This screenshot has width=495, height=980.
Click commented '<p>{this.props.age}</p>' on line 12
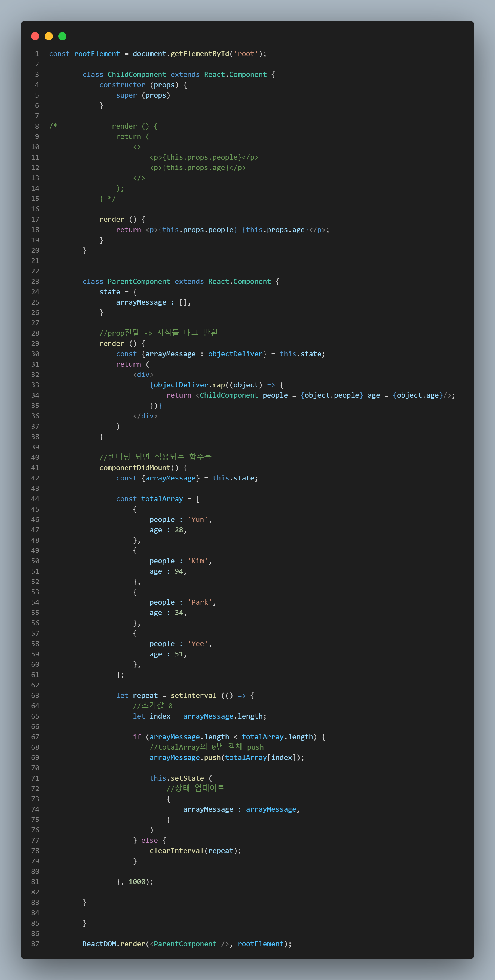tap(198, 168)
